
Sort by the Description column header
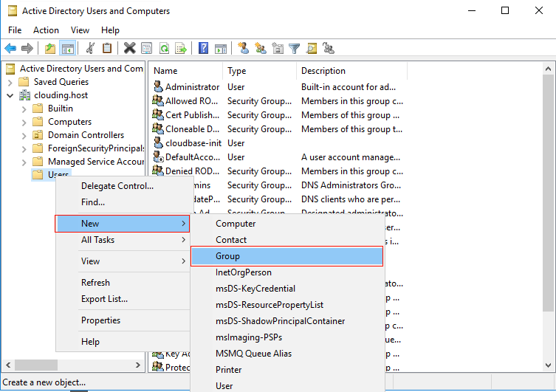pos(351,71)
